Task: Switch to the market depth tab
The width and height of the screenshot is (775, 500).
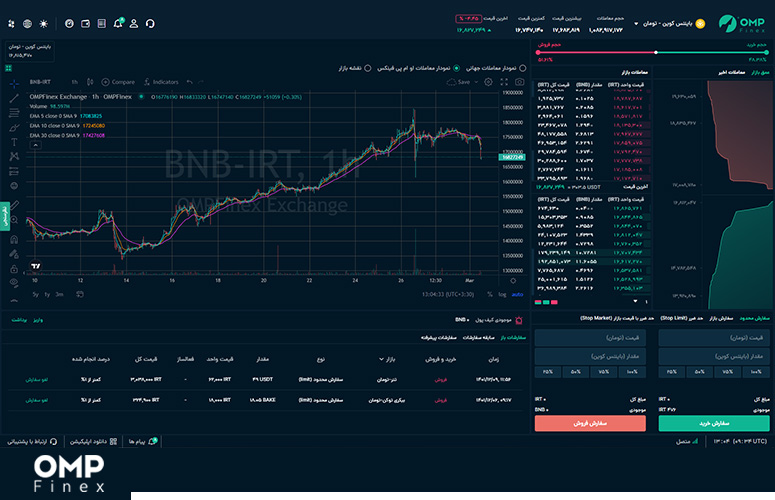Action: point(760,72)
